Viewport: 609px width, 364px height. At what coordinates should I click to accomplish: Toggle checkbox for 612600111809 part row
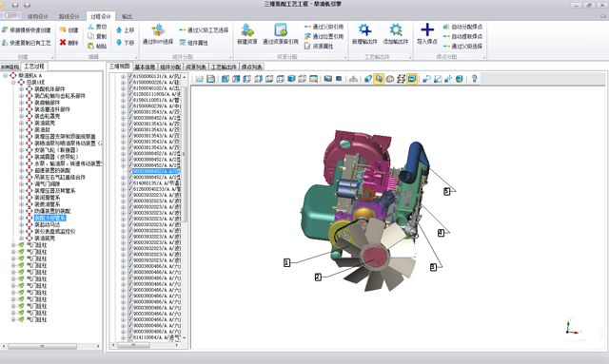point(130,94)
